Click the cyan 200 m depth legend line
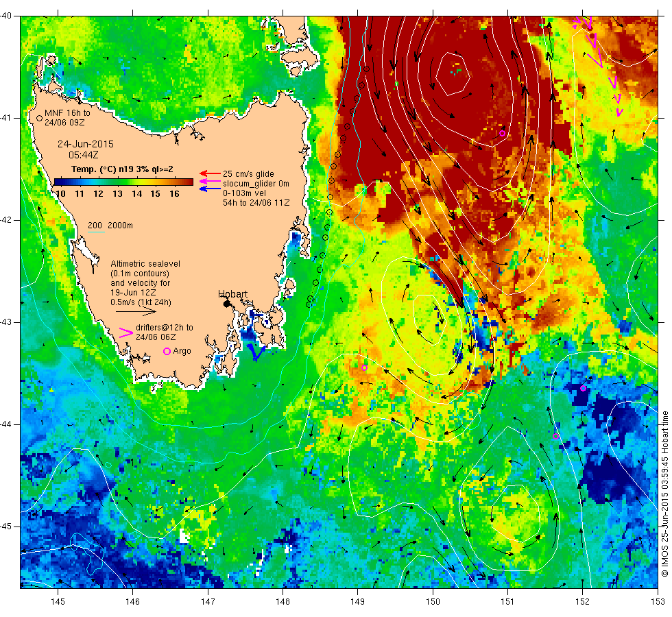Viewport: 672px width, 617px height. [97, 232]
